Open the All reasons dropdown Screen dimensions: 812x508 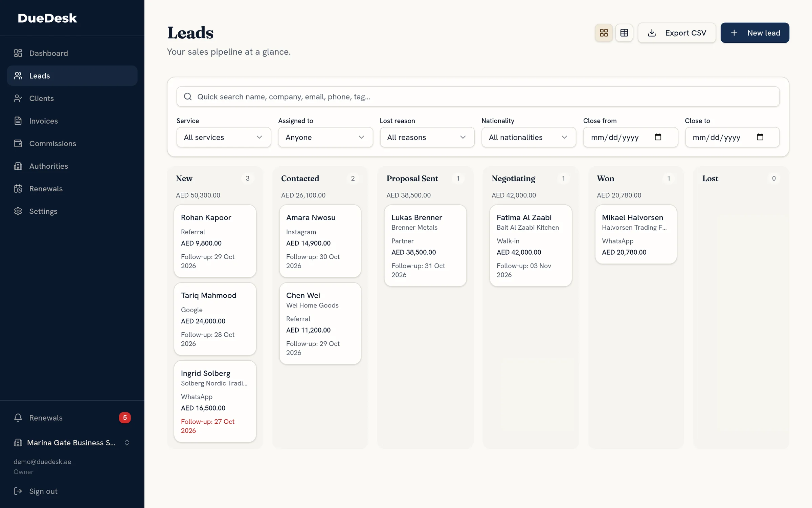427,137
